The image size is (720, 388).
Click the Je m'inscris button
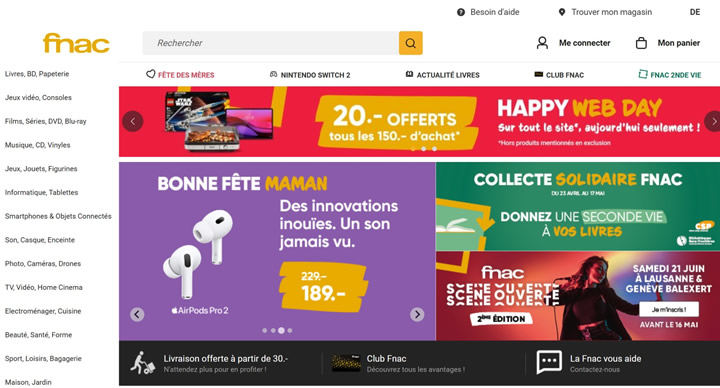(669, 309)
